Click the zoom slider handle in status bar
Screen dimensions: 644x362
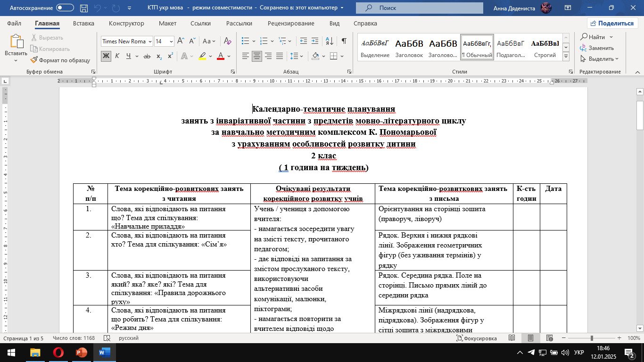pos(591,338)
